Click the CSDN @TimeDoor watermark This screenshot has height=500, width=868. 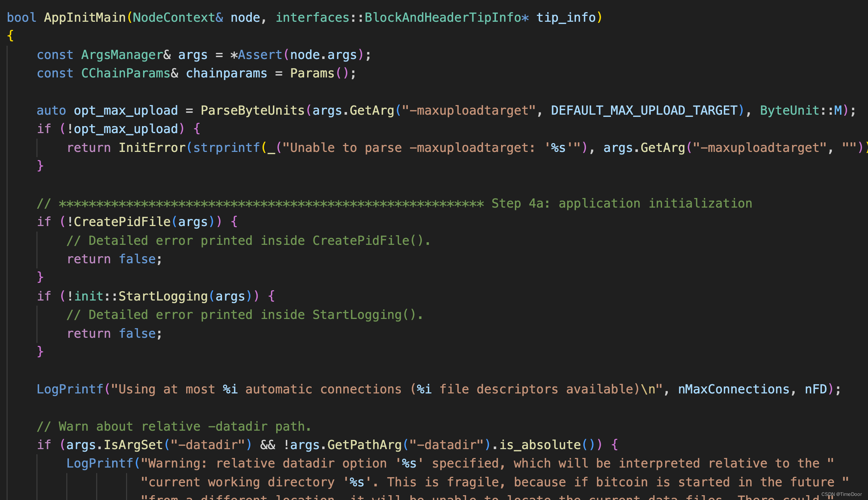(x=841, y=494)
